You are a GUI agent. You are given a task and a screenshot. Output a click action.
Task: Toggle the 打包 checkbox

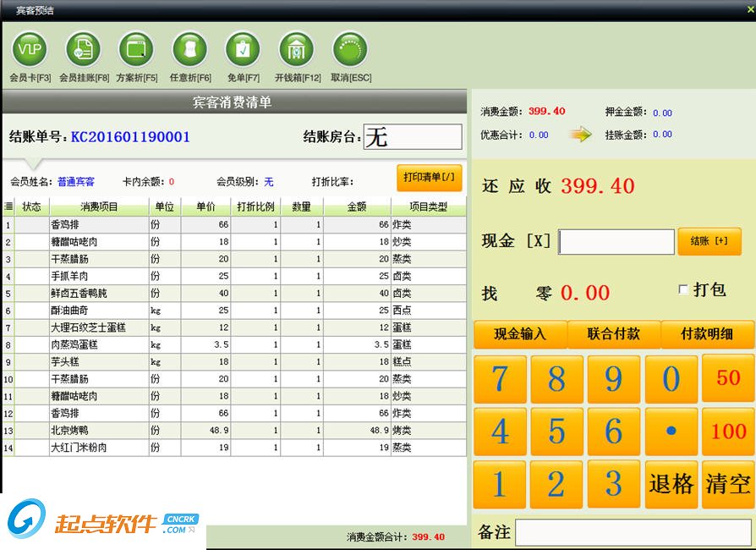point(682,289)
